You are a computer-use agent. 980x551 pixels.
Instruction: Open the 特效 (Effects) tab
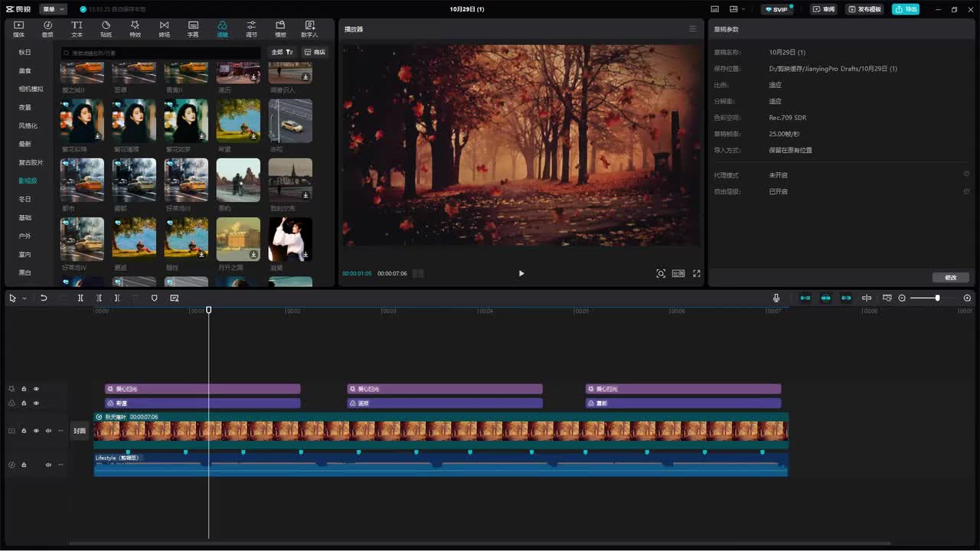pyautogui.click(x=135, y=29)
